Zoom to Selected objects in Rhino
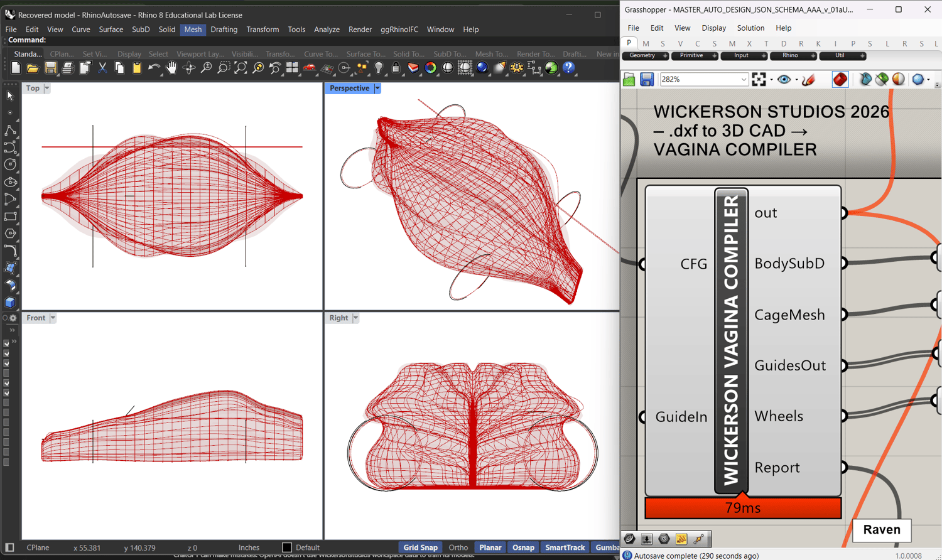This screenshot has width=942, height=560. pyautogui.click(x=258, y=68)
